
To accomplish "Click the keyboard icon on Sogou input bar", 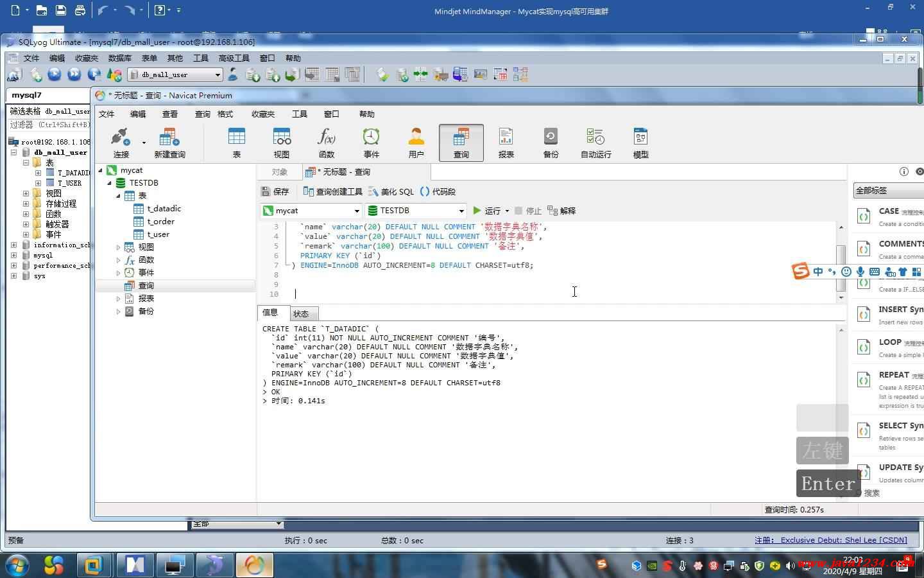I will [x=875, y=272].
